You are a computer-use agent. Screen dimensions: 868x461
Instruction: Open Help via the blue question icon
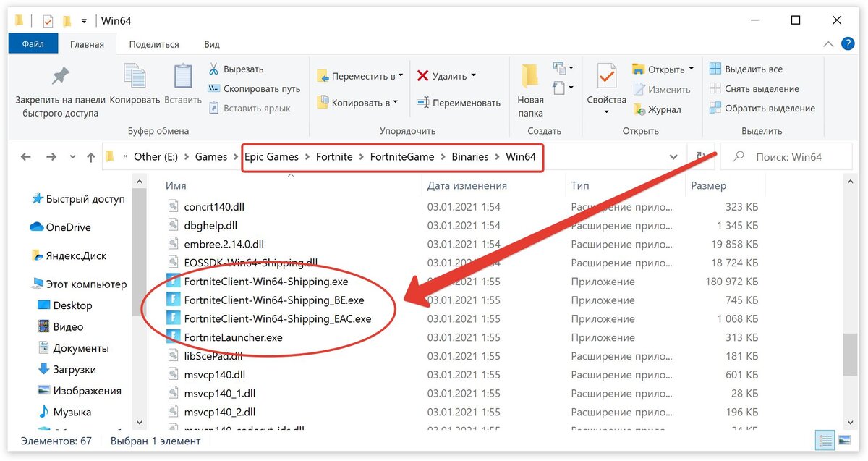coord(848,44)
